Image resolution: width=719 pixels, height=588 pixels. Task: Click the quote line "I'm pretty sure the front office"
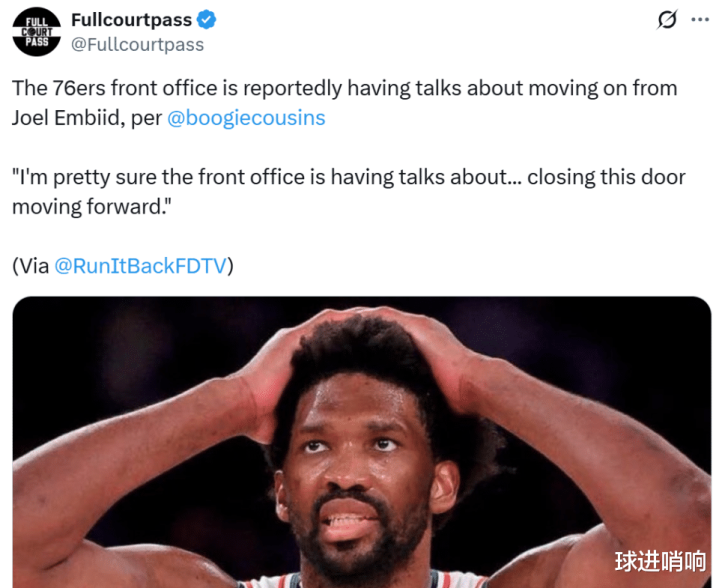[348, 177]
